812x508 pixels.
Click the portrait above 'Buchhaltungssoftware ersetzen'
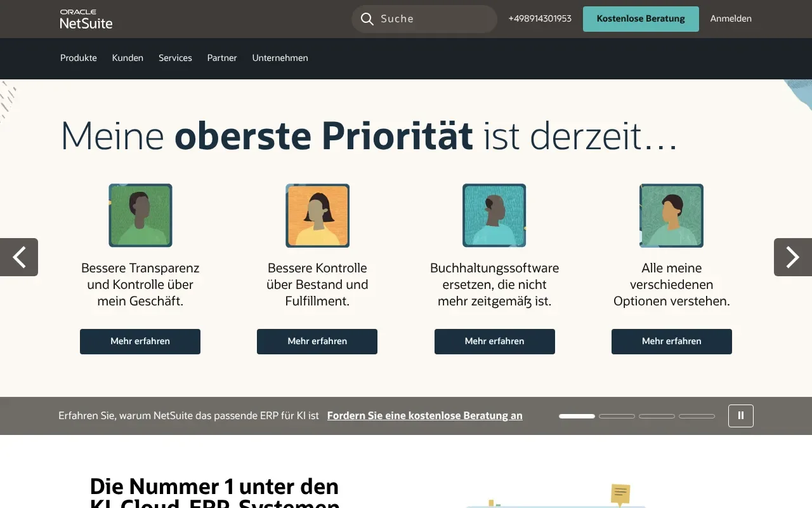click(494, 215)
